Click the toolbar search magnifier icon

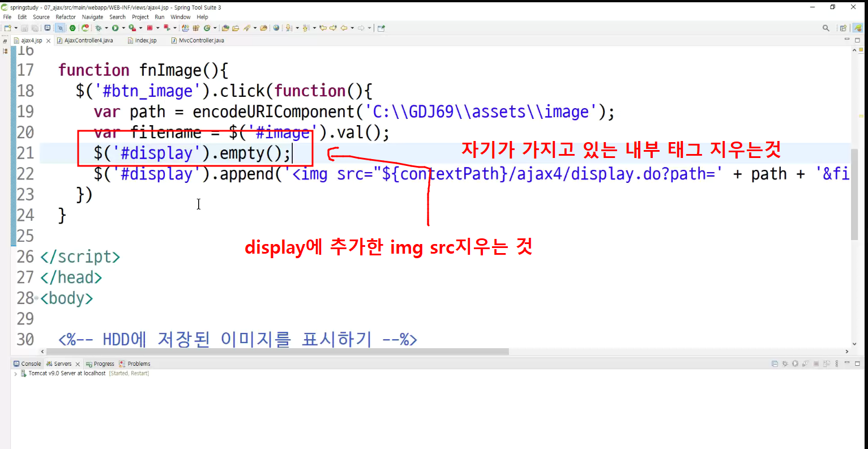tap(826, 28)
